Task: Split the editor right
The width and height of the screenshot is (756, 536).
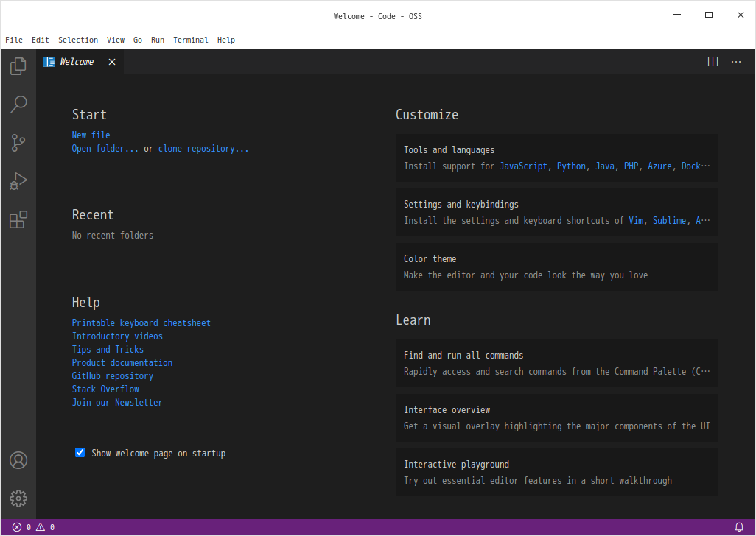Action: pos(713,62)
